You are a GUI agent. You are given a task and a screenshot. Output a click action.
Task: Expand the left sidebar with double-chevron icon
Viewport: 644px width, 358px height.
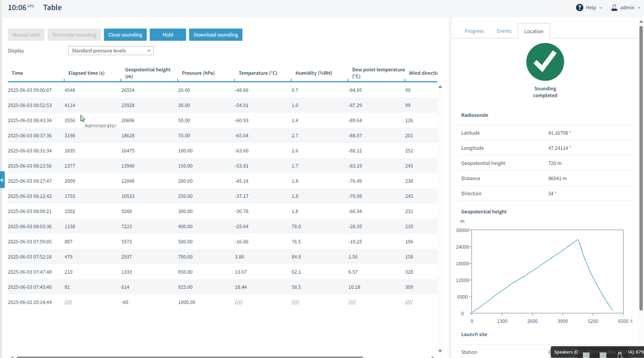(2, 180)
